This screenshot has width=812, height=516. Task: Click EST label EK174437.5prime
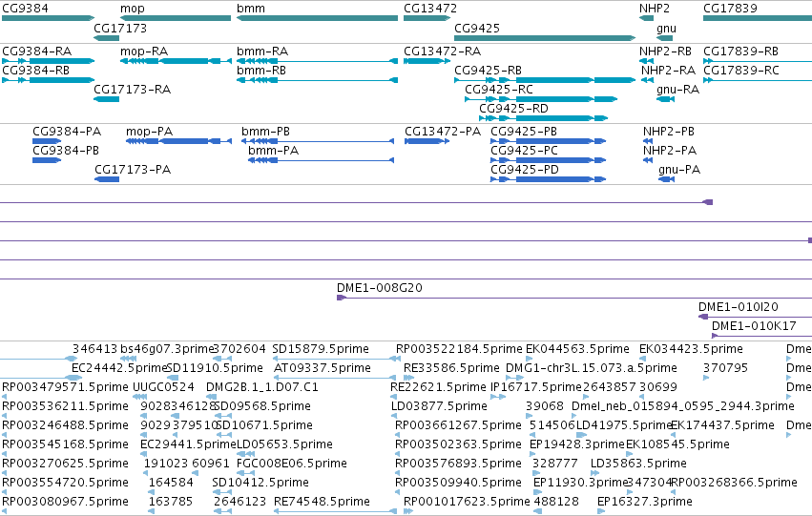[x=723, y=425]
